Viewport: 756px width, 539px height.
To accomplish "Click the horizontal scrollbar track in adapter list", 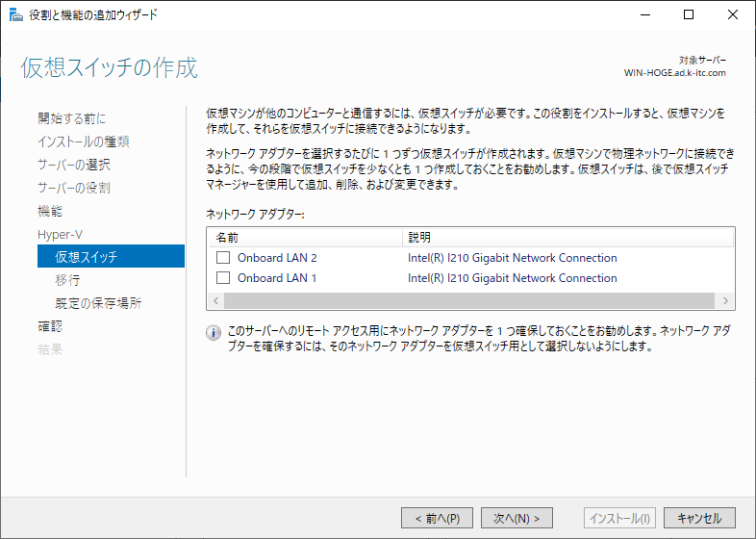I will click(x=469, y=300).
